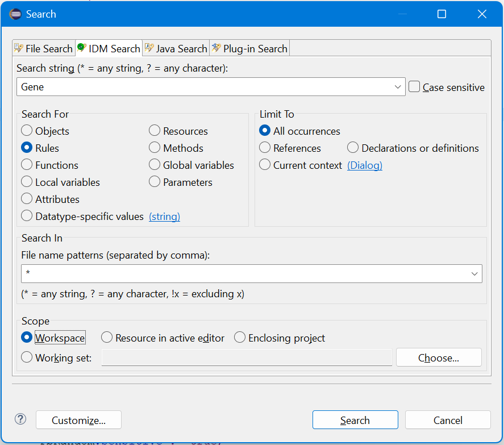Click the help question mark icon
Viewport: 504px width, 445px height.
coord(20,419)
